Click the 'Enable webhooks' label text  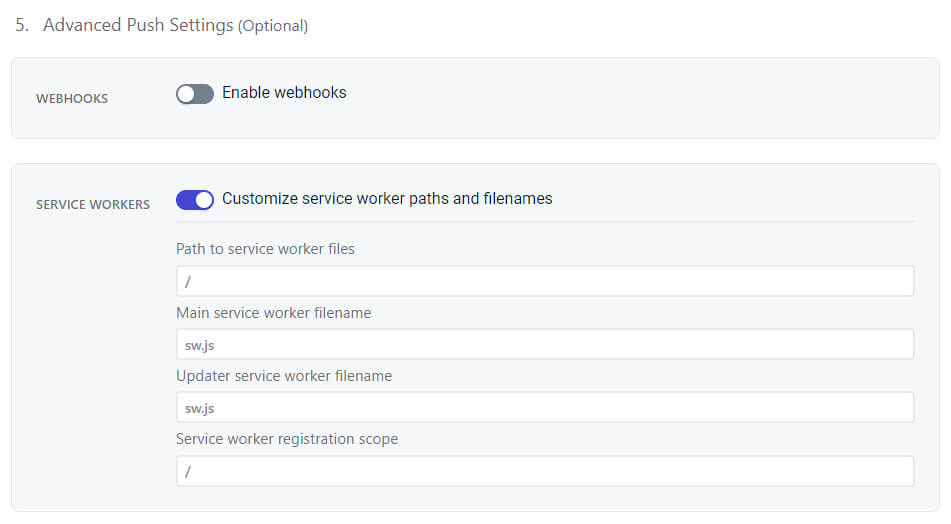[284, 93]
